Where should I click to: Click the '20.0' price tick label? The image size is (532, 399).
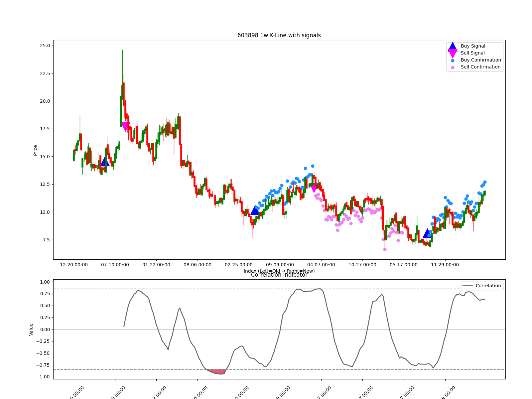(x=44, y=101)
